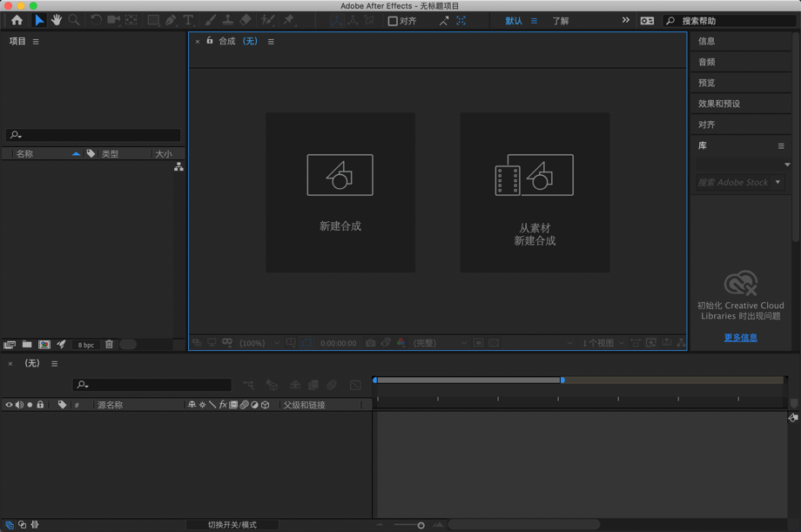801x532 pixels.
Task: Toggle the In/Out/Duration pane icon
Action: click(35, 525)
